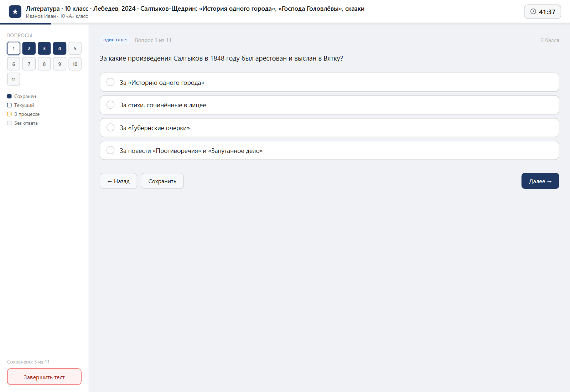Go to question 10
This screenshot has width=570, height=392.
tap(75, 64)
